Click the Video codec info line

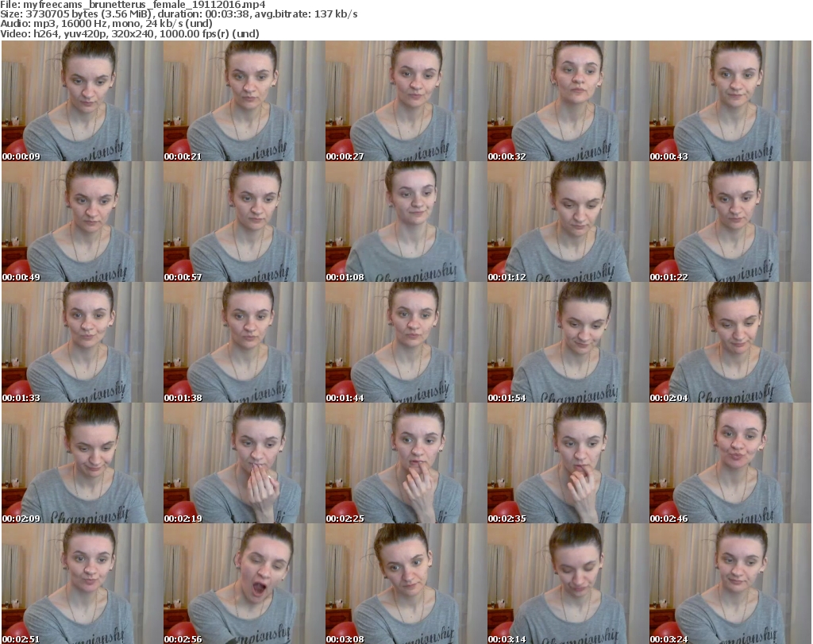pos(131,34)
